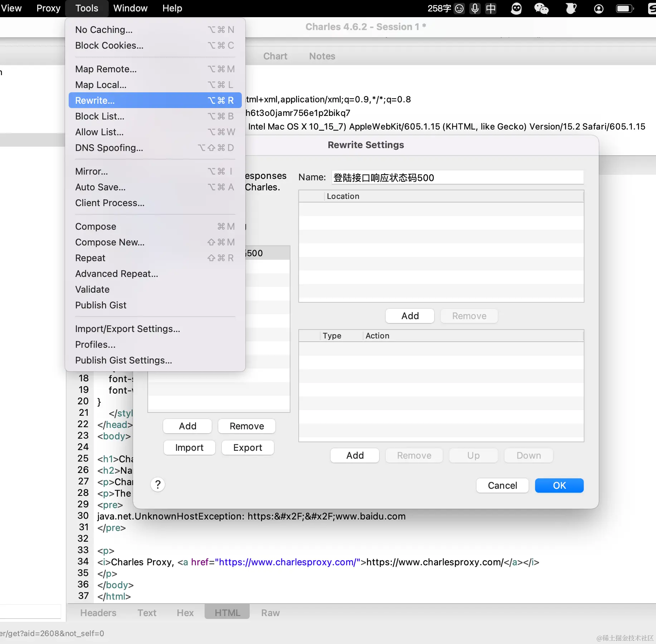Click the battery status icon
The image size is (656, 644).
pyautogui.click(x=625, y=8)
